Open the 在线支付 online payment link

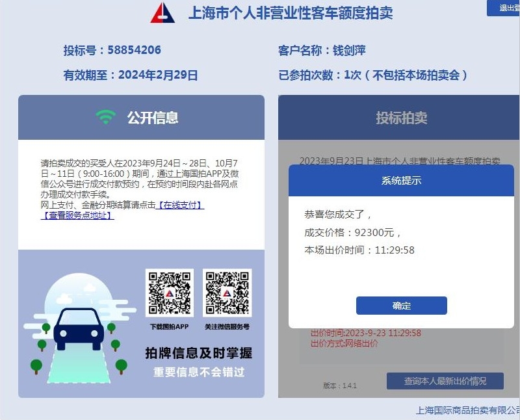[x=180, y=205]
